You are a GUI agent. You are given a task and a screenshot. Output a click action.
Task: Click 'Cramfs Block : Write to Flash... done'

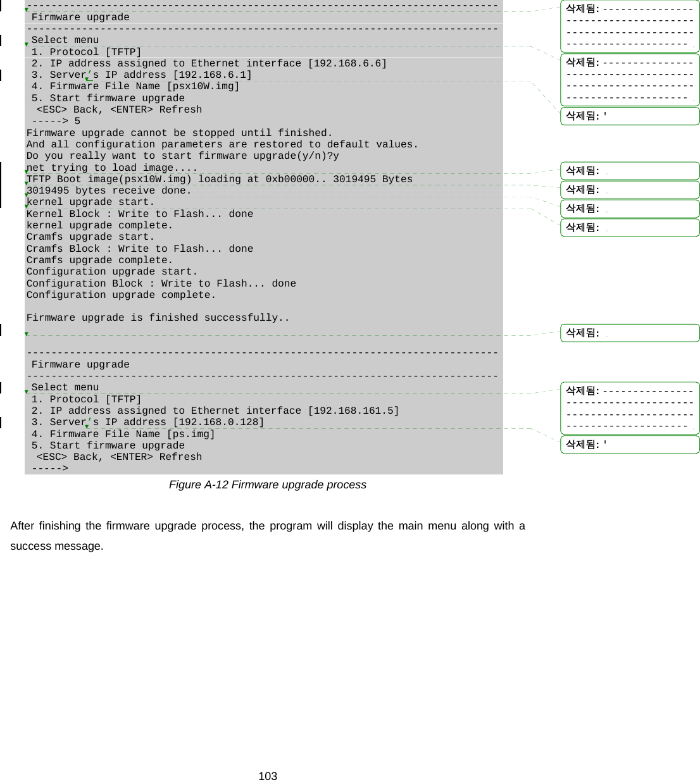(x=140, y=249)
